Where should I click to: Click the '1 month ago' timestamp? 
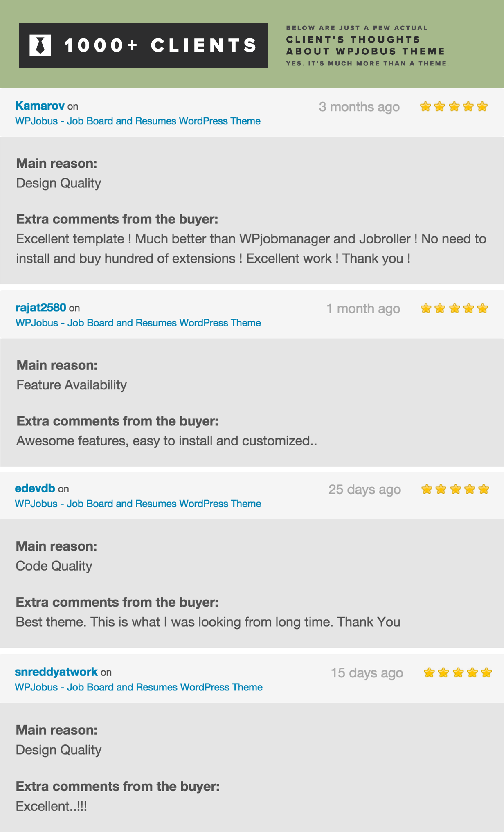click(363, 309)
